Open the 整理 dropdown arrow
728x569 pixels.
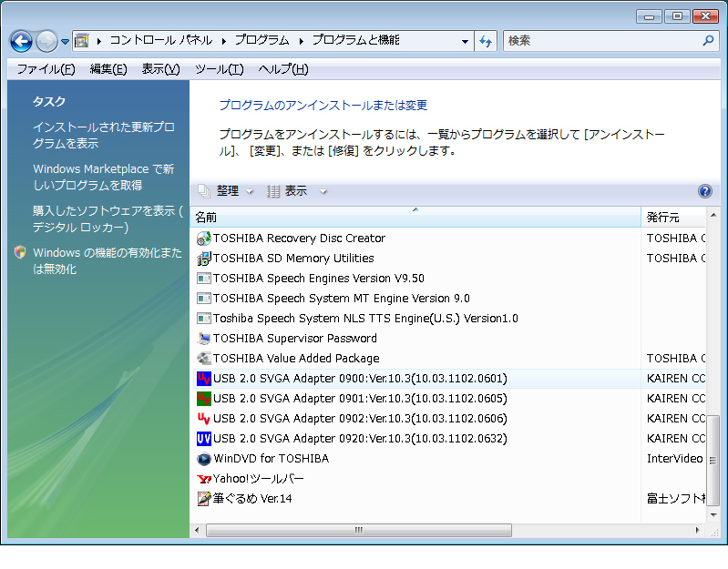click(x=250, y=191)
